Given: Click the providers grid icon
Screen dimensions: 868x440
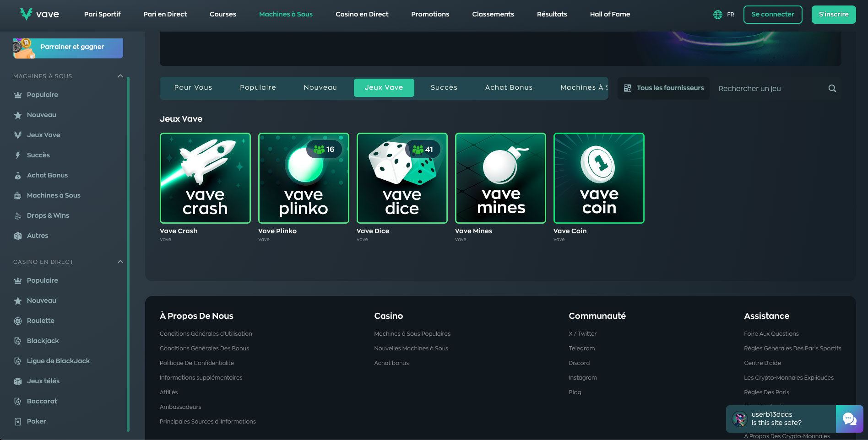Looking at the screenshot, I should [628, 88].
